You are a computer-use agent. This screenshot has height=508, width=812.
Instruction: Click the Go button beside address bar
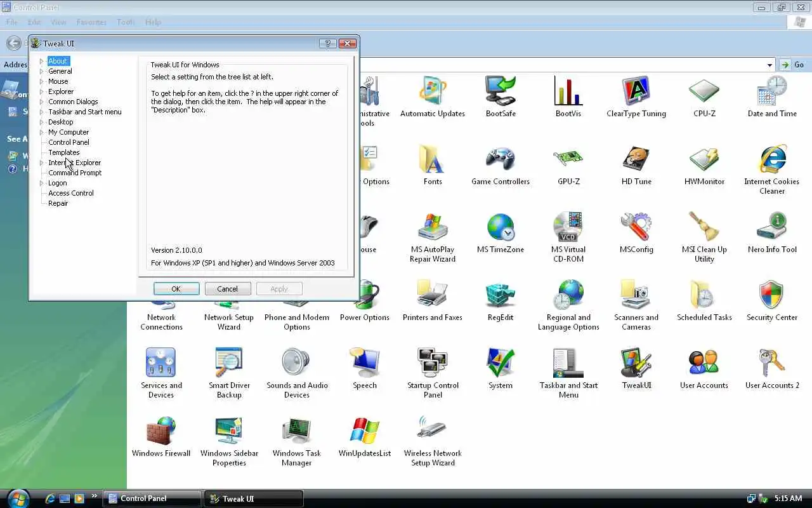pos(793,65)
